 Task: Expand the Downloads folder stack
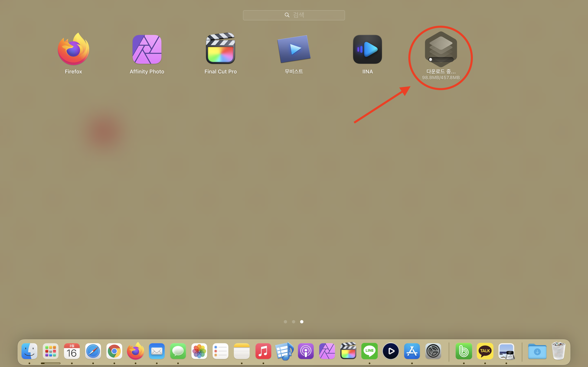(x=537, y=351)
